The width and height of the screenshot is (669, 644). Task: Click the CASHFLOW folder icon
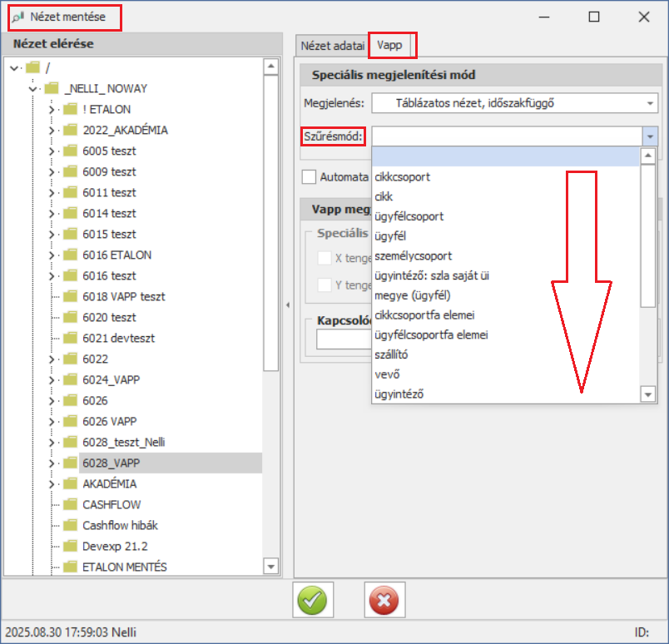click(x=70, y=504)
